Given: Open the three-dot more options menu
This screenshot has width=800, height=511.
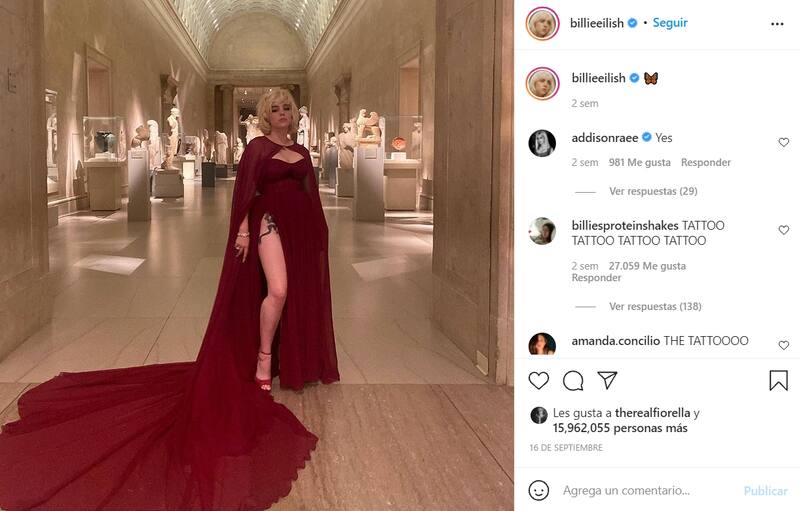Looking at the screenshot, I should (x=777, y=24).
